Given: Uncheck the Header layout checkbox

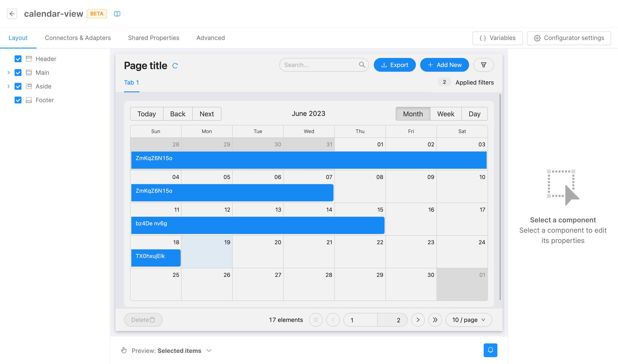Looking at the screenshot, I should point(18,59).
